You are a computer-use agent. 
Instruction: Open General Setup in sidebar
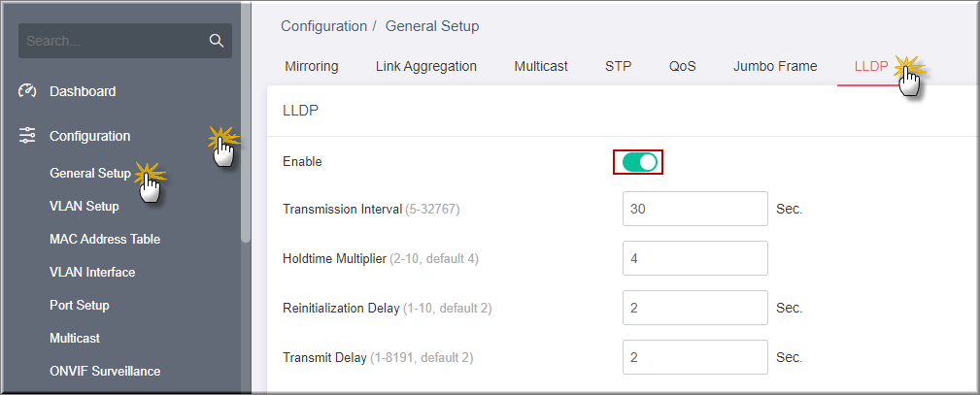click(x=90, y=173)
